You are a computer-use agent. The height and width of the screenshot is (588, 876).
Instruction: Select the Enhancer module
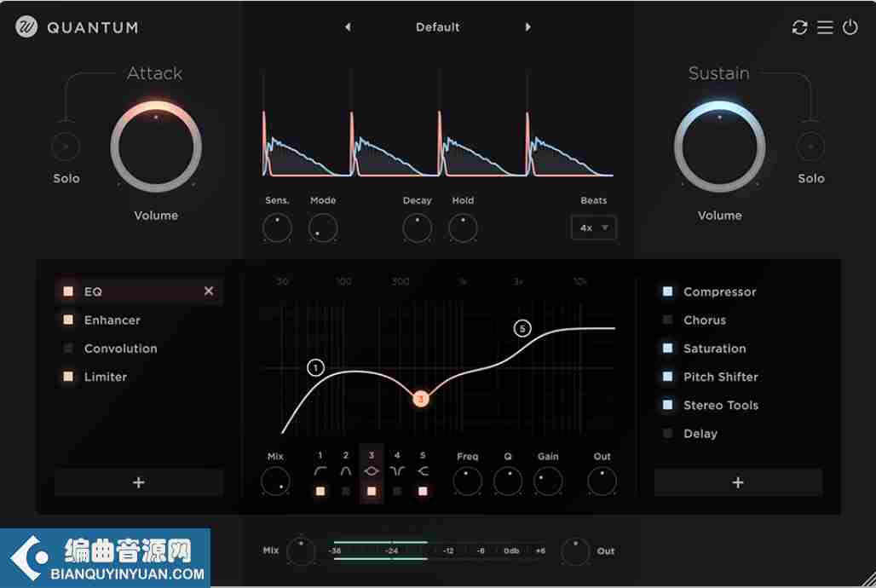click(112, 320)
